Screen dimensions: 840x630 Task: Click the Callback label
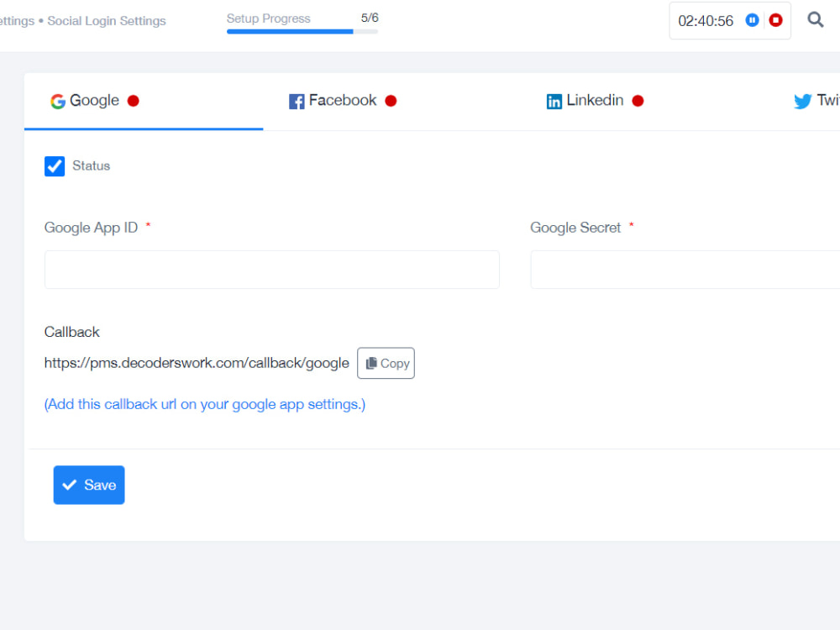[x=71, y=332]
